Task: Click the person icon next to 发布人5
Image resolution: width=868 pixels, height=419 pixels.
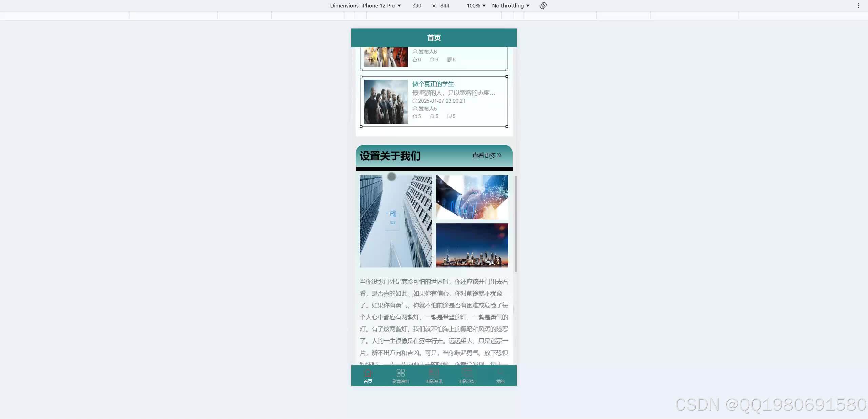Action: tap(414, 108)
